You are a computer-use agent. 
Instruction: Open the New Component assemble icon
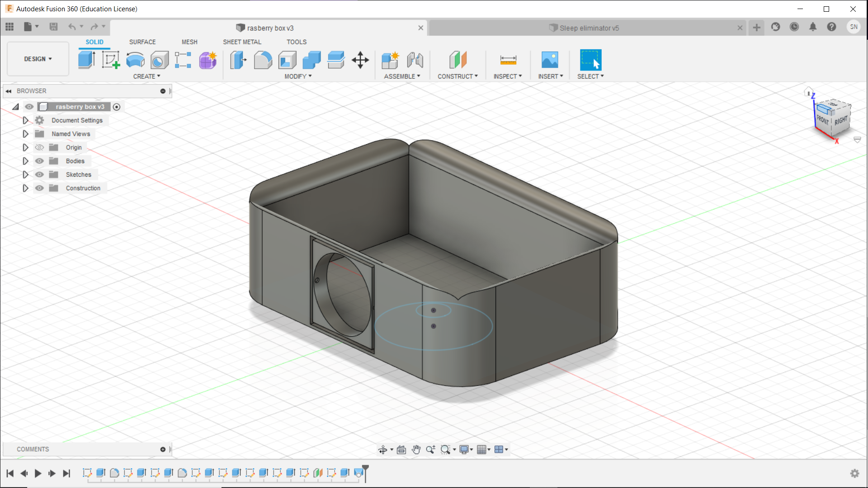click(x=390, y=60)
